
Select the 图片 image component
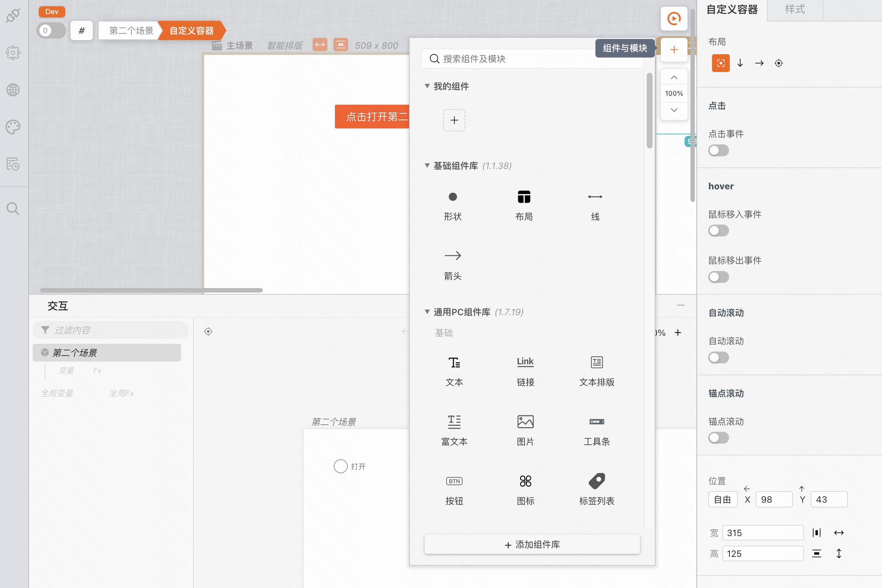coord(525,430)
